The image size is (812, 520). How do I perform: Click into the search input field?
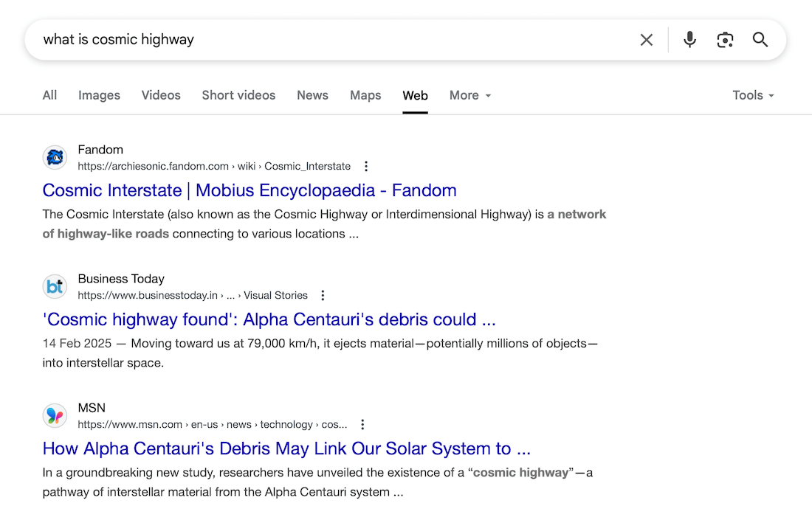pyautogui.click(x=332, y=40)
